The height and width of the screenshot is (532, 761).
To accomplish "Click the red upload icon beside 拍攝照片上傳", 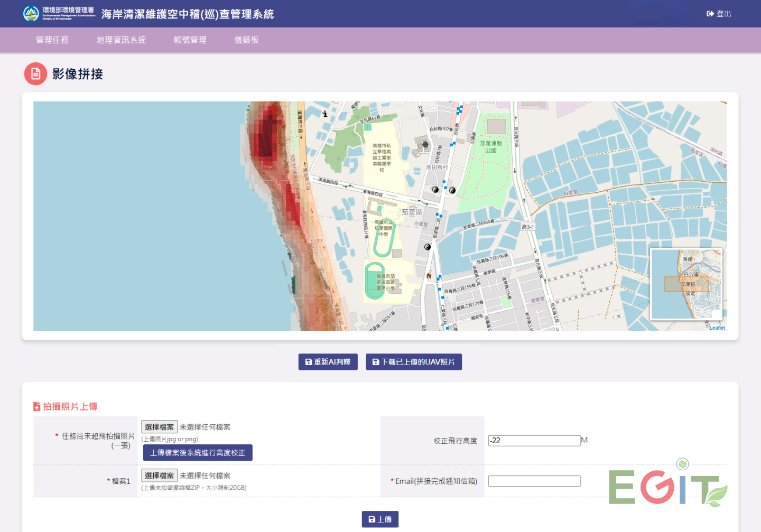I will [x=36, y=406].
